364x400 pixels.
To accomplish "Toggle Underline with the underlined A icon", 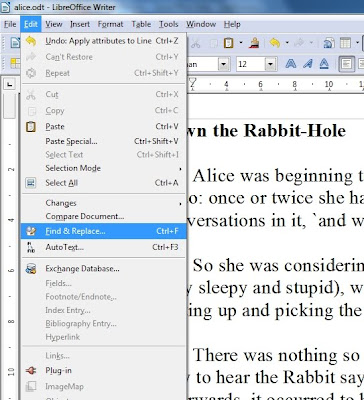I will click(324, 63).
